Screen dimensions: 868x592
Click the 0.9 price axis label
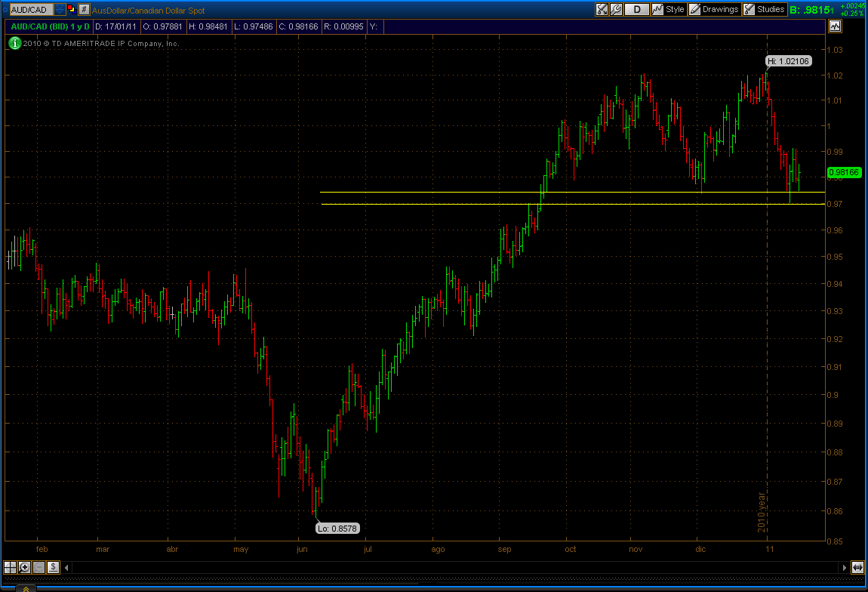[x=833, y=395]
